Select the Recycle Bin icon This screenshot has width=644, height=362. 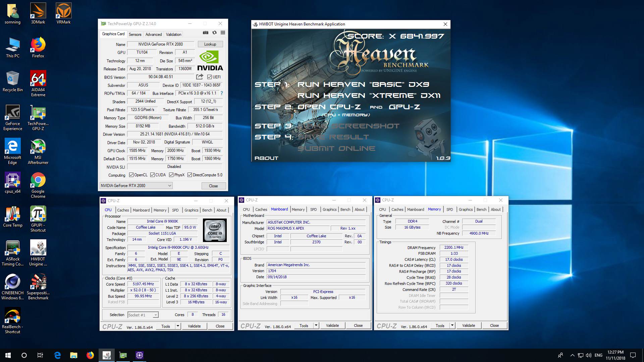click(x=12, y=81)
